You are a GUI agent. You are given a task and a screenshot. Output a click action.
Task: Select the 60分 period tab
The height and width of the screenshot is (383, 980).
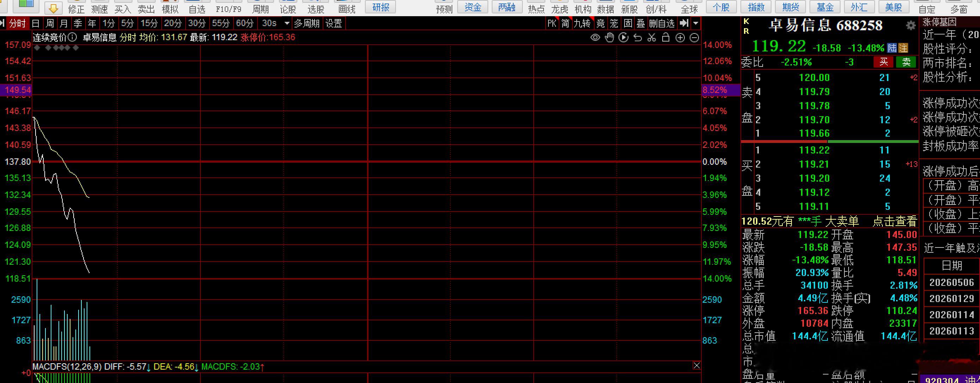pos(244,24)
